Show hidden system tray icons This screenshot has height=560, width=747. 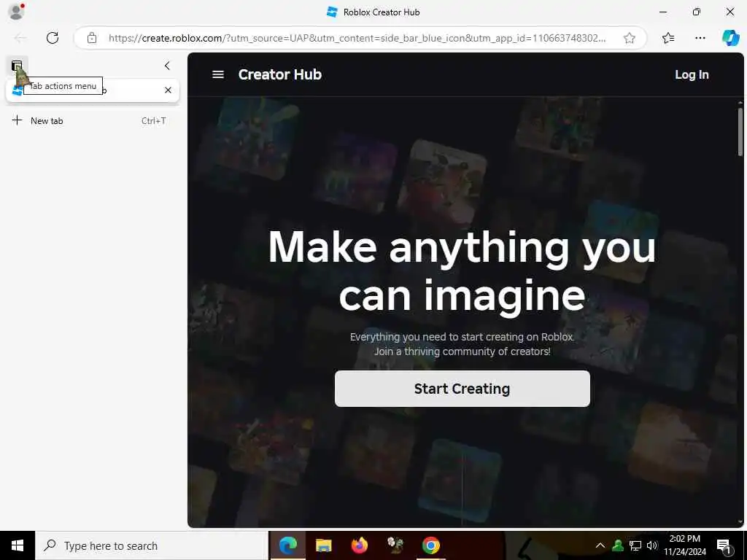tap(600, 545)
